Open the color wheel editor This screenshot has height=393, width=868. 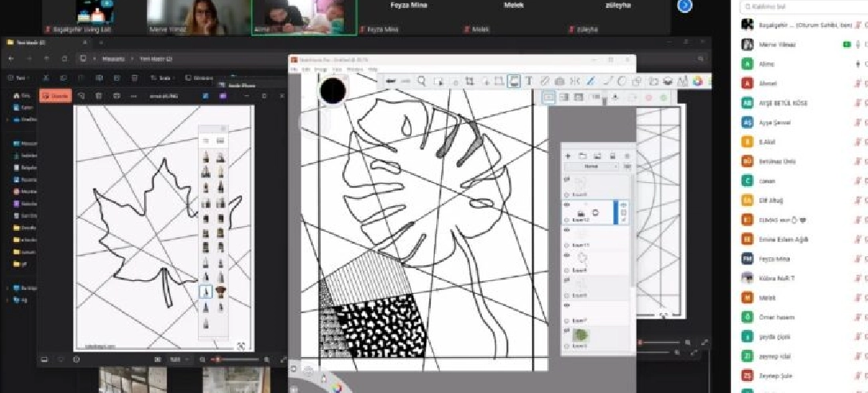pos(697,81)
